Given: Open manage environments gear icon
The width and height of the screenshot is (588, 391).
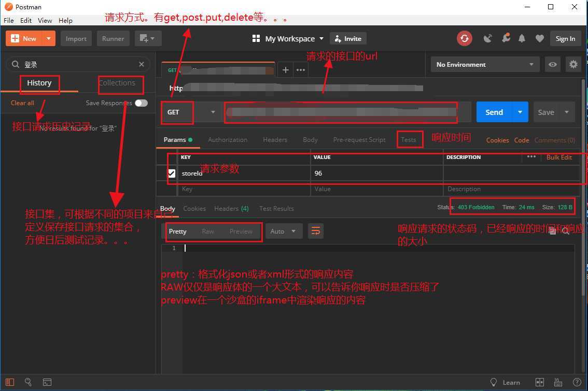Looking at the screenshot, I should coord(573,64).
